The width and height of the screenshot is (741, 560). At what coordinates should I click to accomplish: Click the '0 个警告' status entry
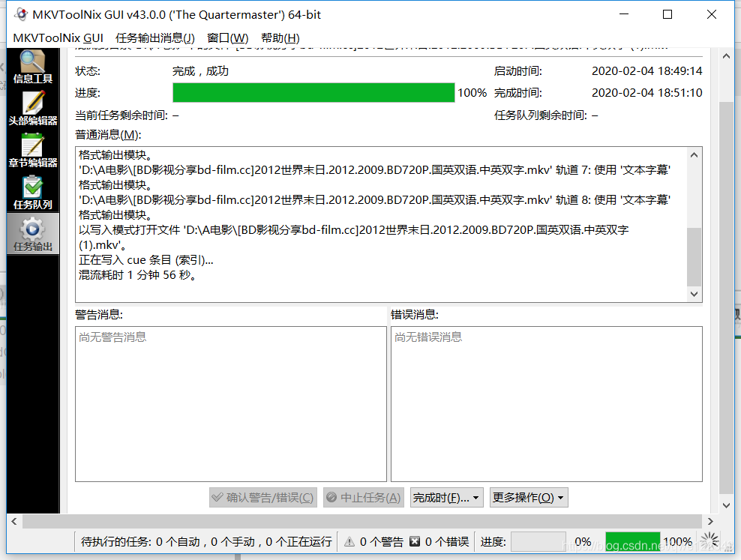pos(381,541)
